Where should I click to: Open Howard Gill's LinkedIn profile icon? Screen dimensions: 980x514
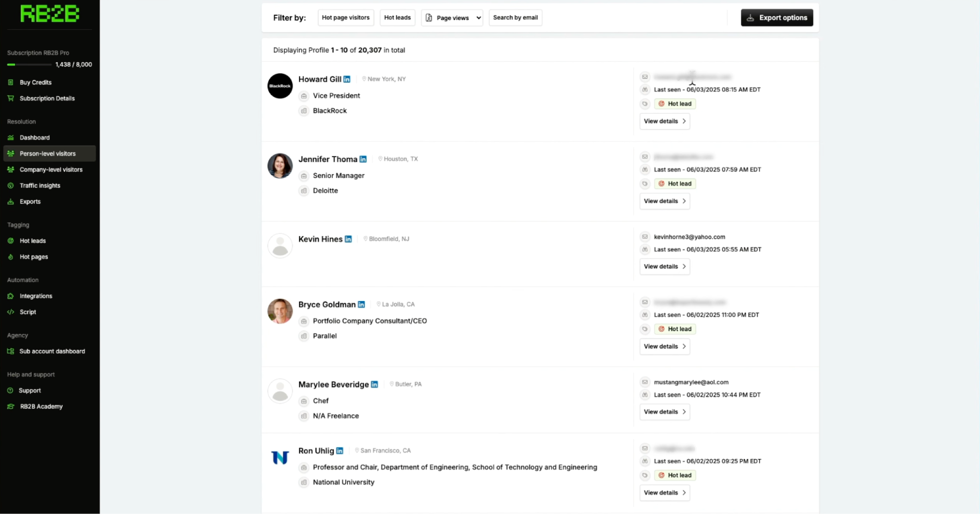[x=347, y=79]
